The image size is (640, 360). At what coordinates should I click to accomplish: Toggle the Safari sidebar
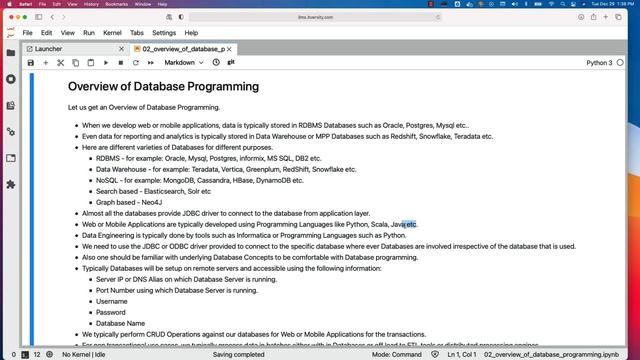tap(38, 17)
